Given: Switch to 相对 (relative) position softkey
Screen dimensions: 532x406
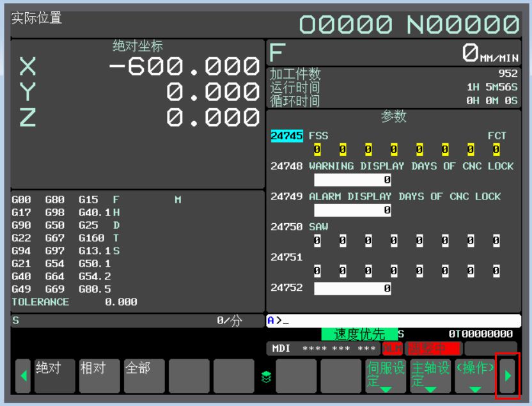Looking at the screenshot, I should click(x=99, y=376).
